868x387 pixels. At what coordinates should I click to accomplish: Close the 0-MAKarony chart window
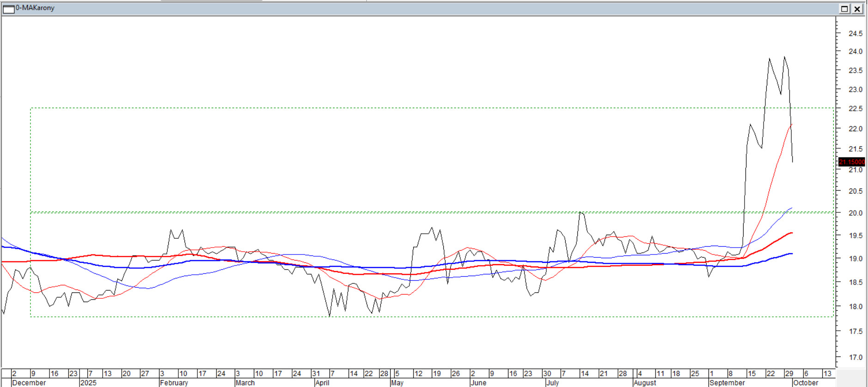[x=857, y=9]
